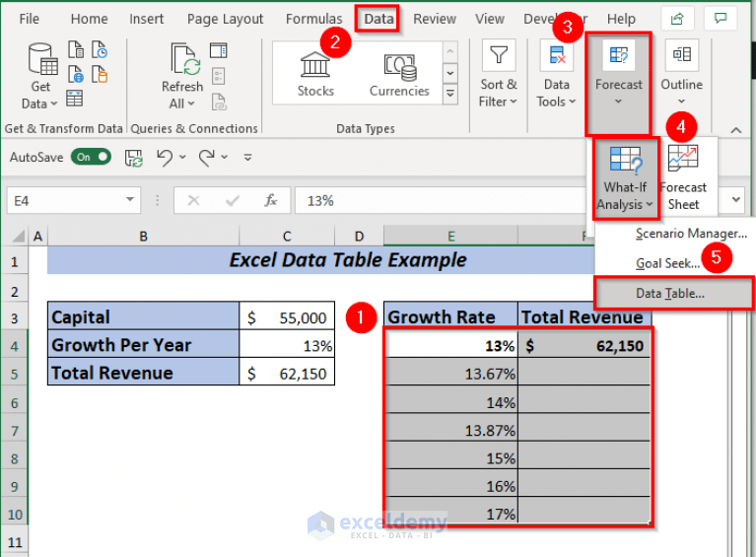
Task: Click the Name Box showing E4
Action: click(65, 200)
